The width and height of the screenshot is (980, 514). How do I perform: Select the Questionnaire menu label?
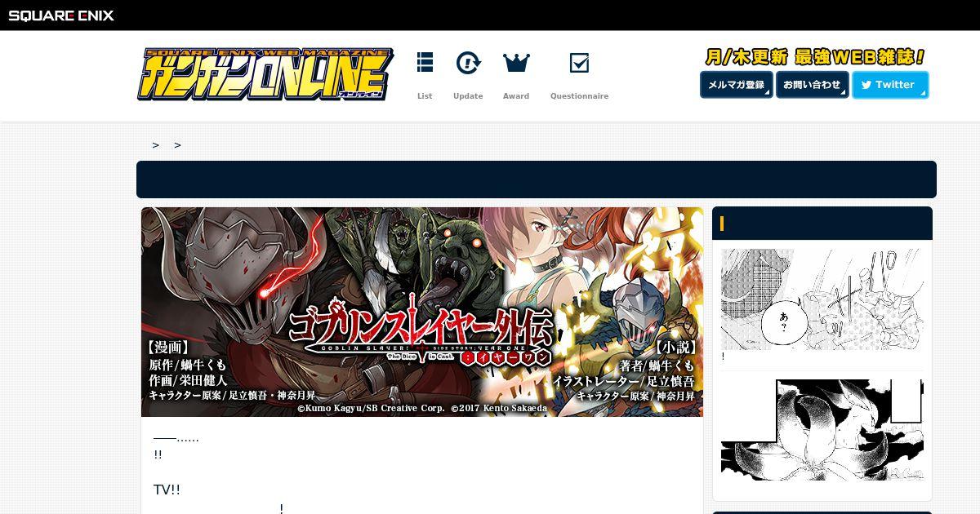point(579,96)
